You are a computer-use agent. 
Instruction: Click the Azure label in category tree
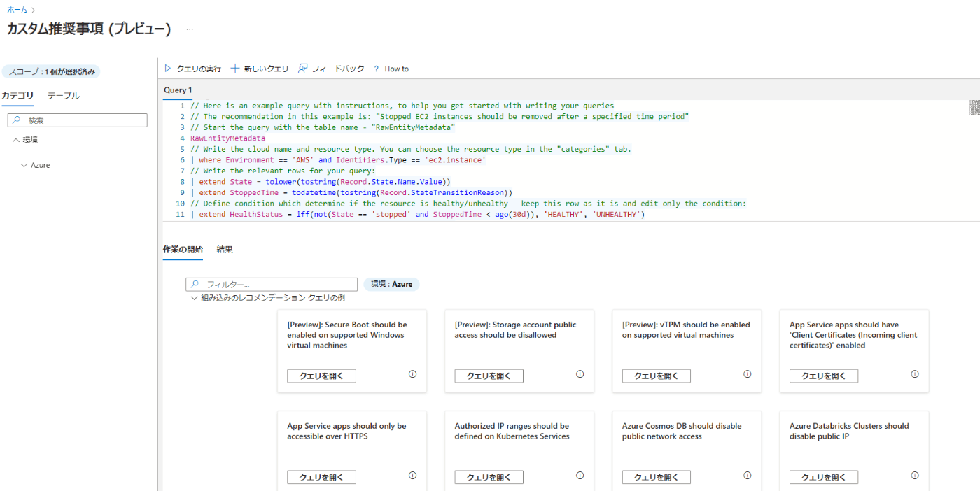tap(41, 165)
